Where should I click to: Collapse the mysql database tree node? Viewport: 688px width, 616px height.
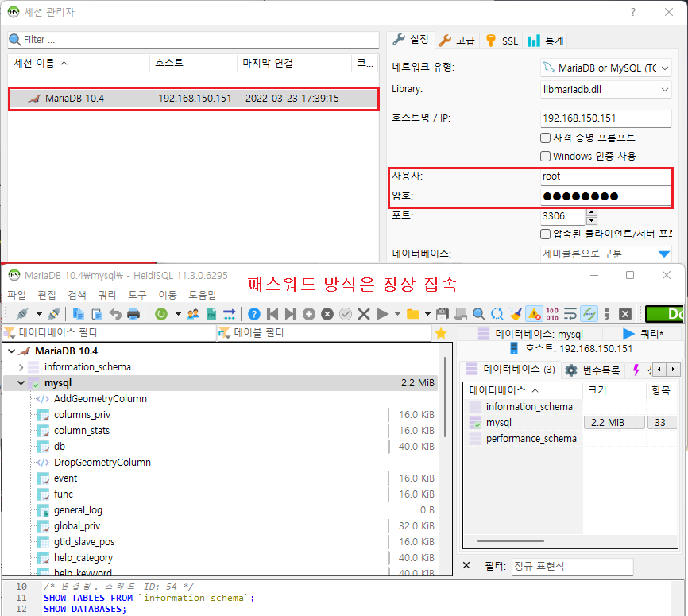tap(21, 383)
